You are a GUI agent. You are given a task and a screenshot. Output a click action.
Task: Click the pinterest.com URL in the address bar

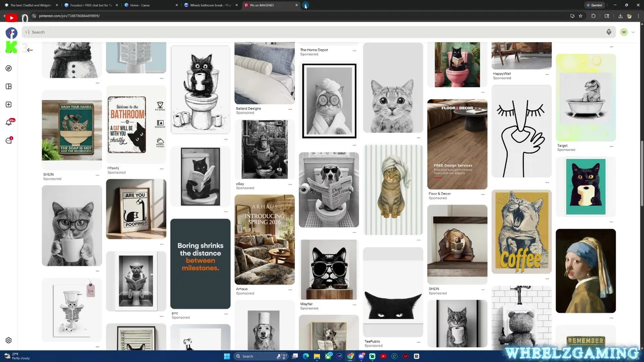(69, 16)
